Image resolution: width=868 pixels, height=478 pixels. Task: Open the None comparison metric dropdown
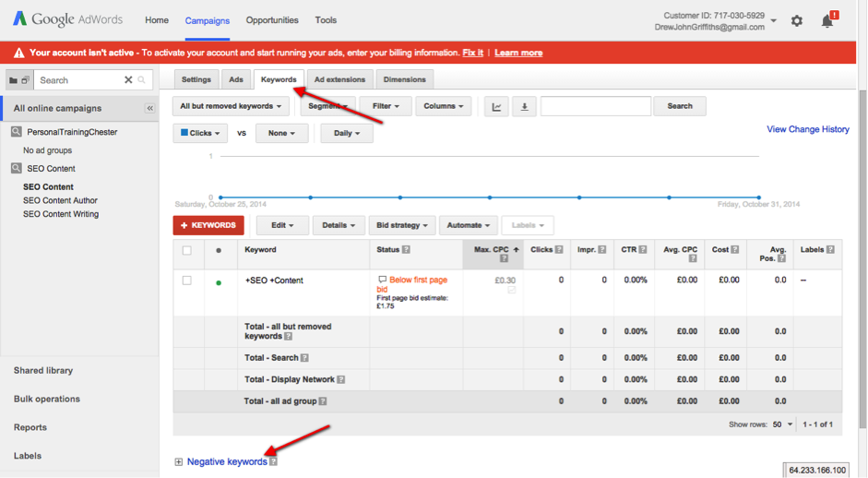(281, 133)
